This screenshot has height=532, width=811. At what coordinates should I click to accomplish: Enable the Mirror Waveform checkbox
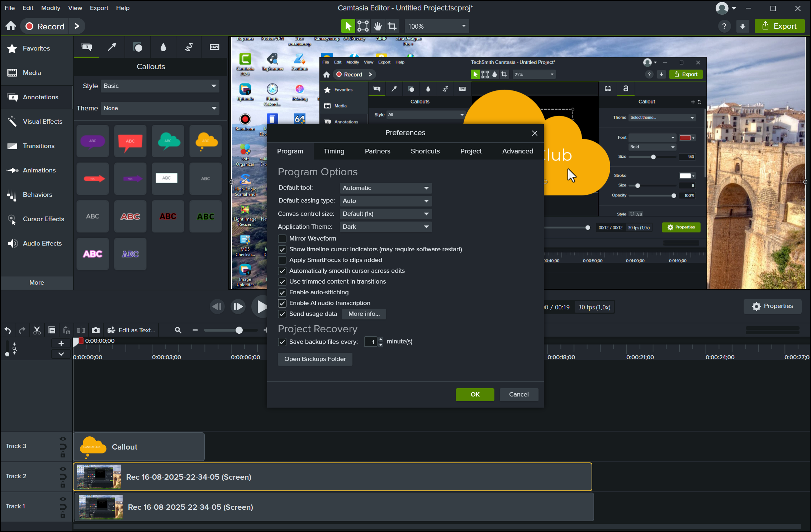[x=282, y=239]
